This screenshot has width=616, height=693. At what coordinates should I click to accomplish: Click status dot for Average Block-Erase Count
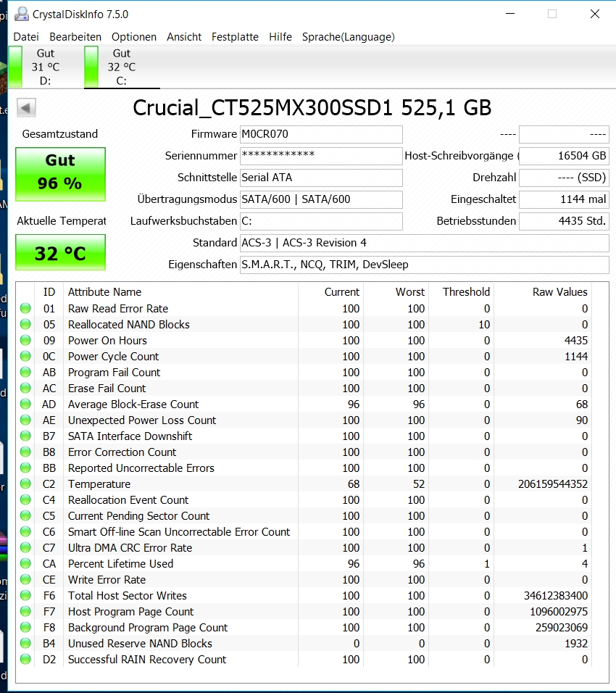click(x=25, y=404)
